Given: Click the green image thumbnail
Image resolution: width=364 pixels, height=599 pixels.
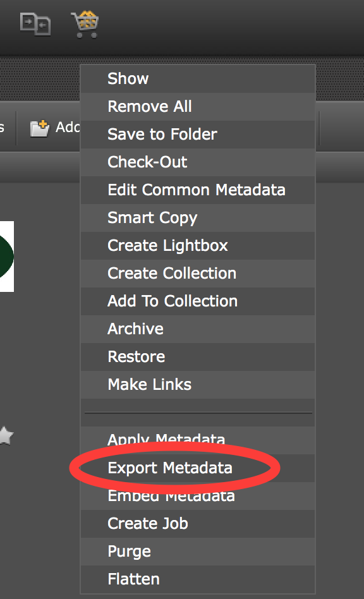Looking at the screenshot, I should (x=7, y=257).
